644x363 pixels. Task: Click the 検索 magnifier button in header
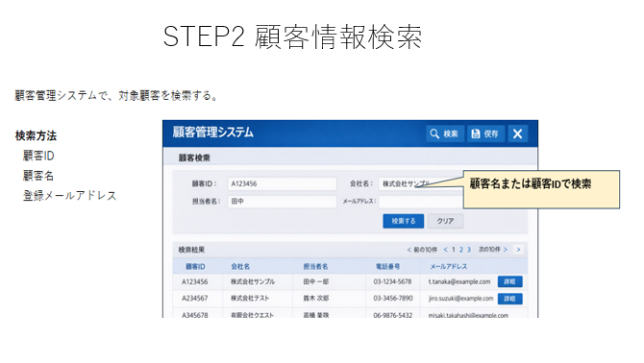click(x=445, y=133)
